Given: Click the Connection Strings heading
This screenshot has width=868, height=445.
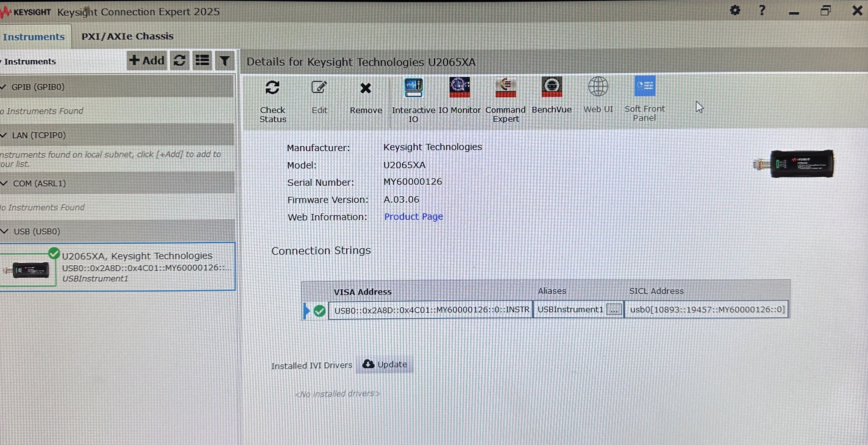Looking at the screenshot, I should 321,250.
